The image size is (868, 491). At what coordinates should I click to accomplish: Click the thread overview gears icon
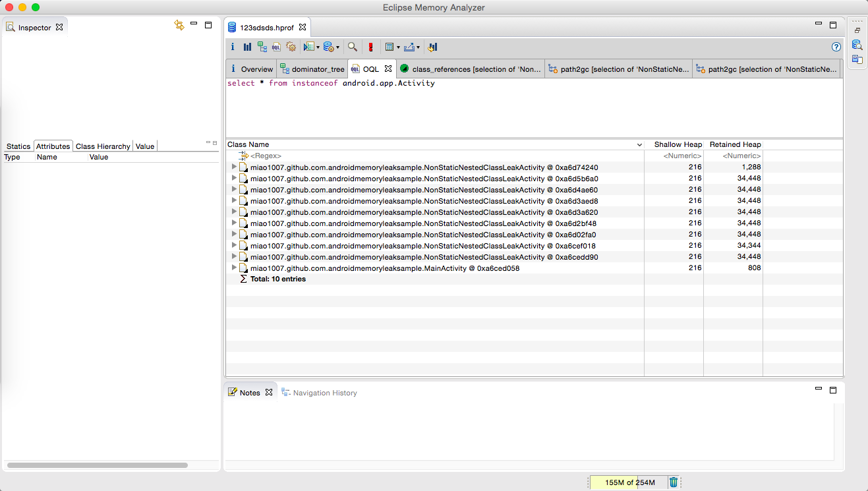coord(291,47)
